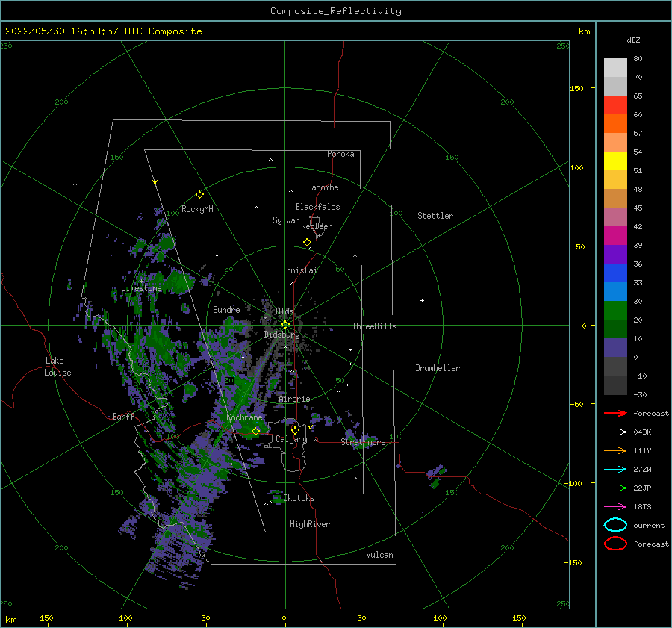Click the HighRiver label
The height and width of the screenshot is (628, 672).
310,524
